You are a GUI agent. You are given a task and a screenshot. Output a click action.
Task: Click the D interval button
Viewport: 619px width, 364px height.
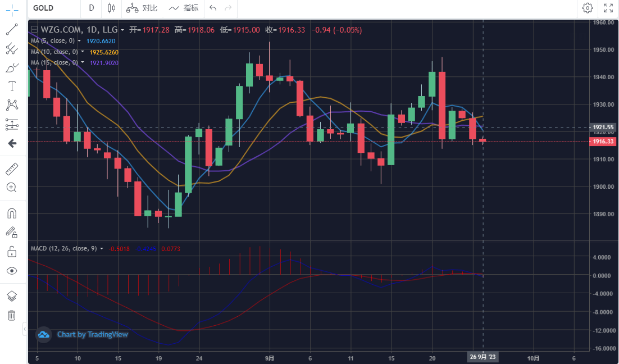pyautogui.click(x=91, y=8)
